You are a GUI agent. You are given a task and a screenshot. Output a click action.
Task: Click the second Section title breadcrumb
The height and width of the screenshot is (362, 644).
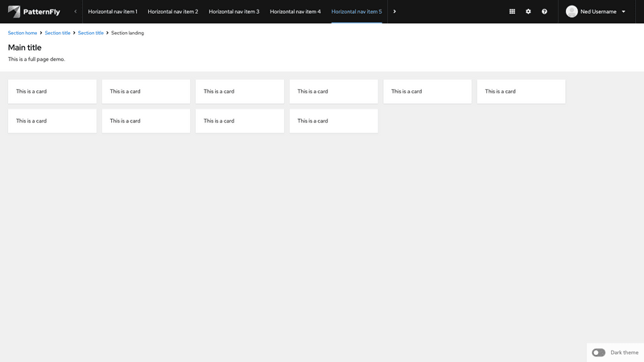tap(90, 33)
